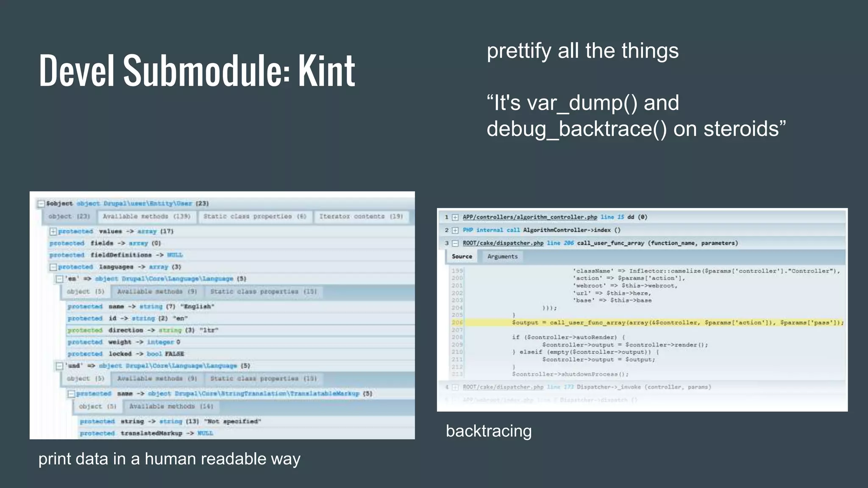Switch to the Source tab in backtrace
The image size is (868, 488).
(x=462, y=256)
